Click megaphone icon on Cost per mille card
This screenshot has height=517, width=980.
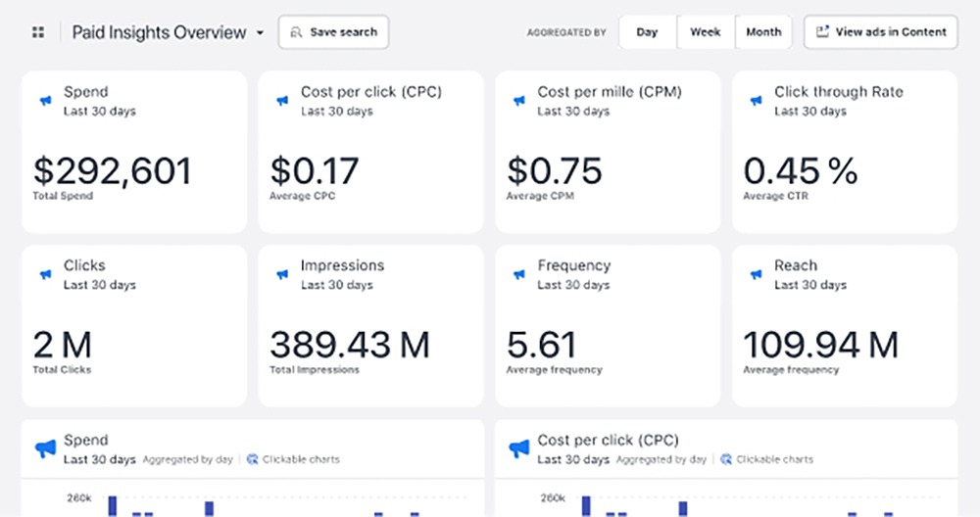519,101
